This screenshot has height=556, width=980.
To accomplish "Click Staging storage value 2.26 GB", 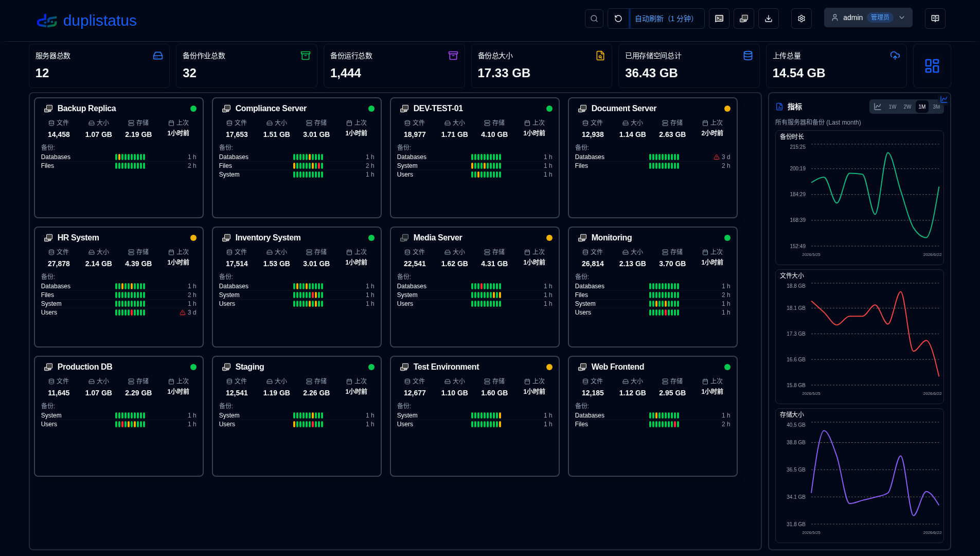I will 316,393.
